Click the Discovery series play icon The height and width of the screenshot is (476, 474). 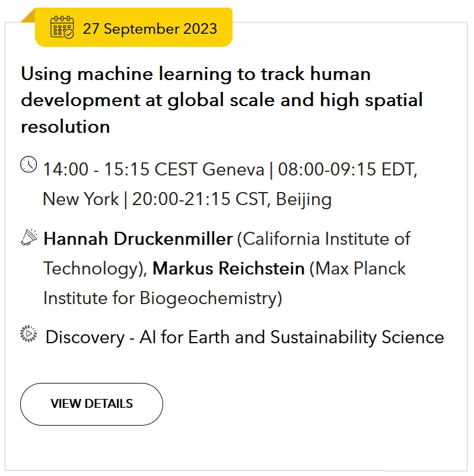28,334
